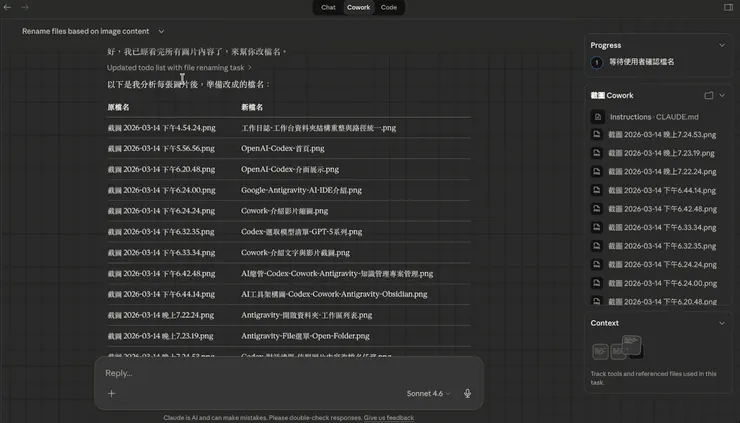This screenshot has height=423, width=740.
Task: Click the 原檔名 column header
Action: (x=118, y=107)
